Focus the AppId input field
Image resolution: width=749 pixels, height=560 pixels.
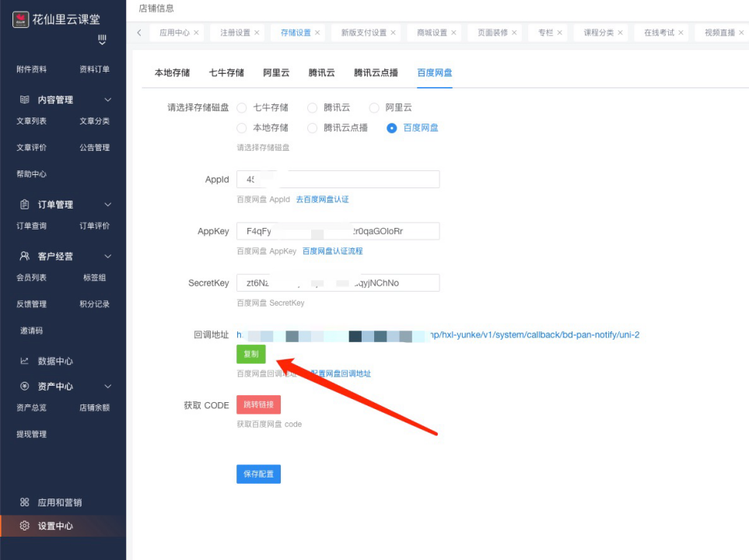(x=338, y=179)
